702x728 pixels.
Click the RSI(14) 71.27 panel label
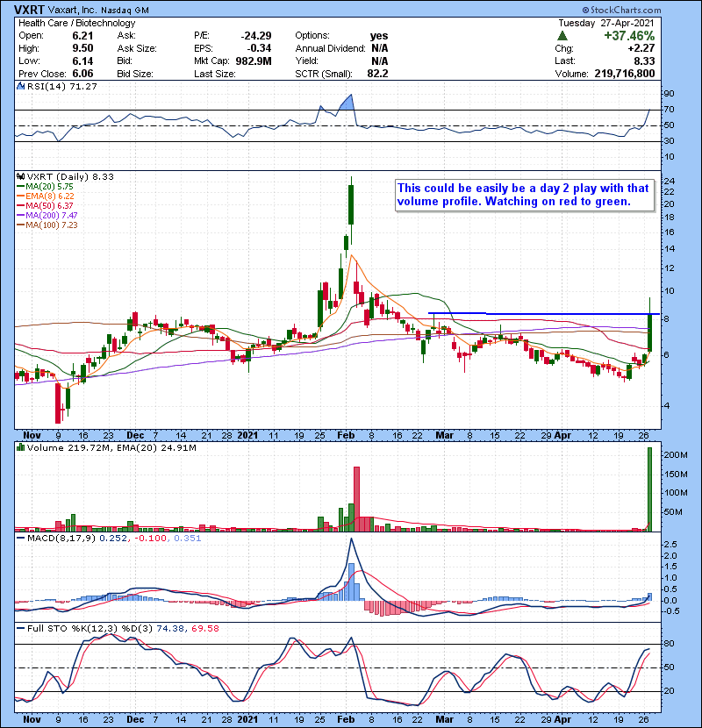(61, 86)
